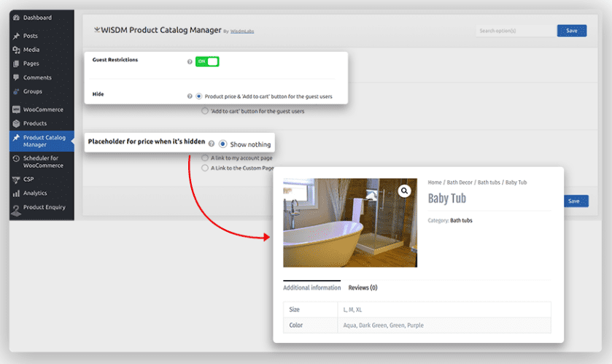Switch to Reviews (0) tab

363,287
